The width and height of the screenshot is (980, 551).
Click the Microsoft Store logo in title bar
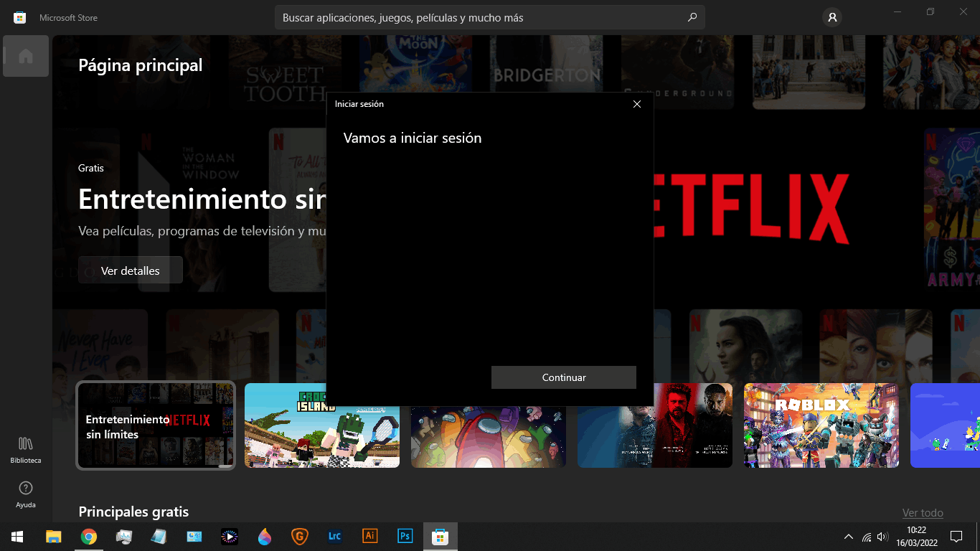(x=20, y=17)
